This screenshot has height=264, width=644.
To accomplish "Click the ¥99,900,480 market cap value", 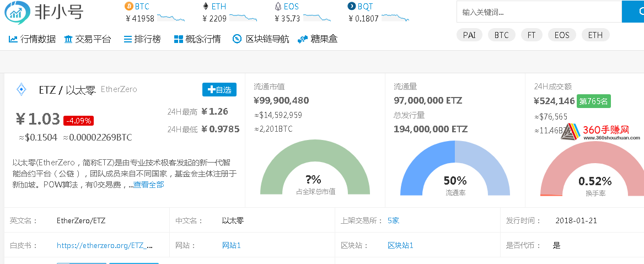I will pyautogui.click(x=281, y=101).
